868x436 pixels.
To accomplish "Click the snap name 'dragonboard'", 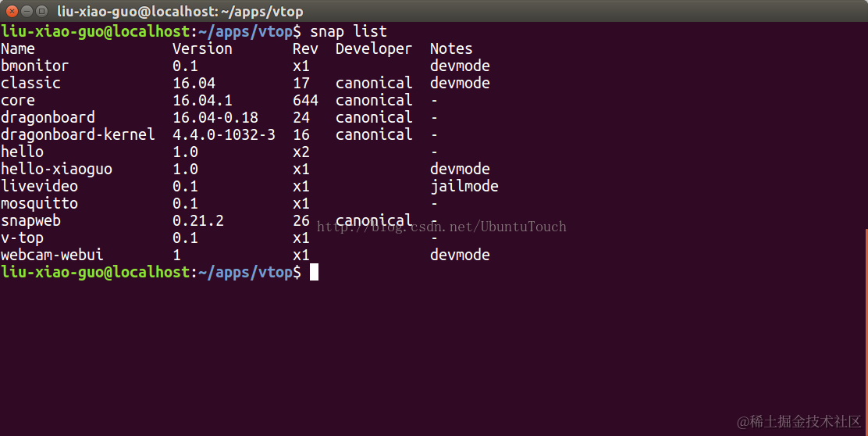I will pos(48,118).
